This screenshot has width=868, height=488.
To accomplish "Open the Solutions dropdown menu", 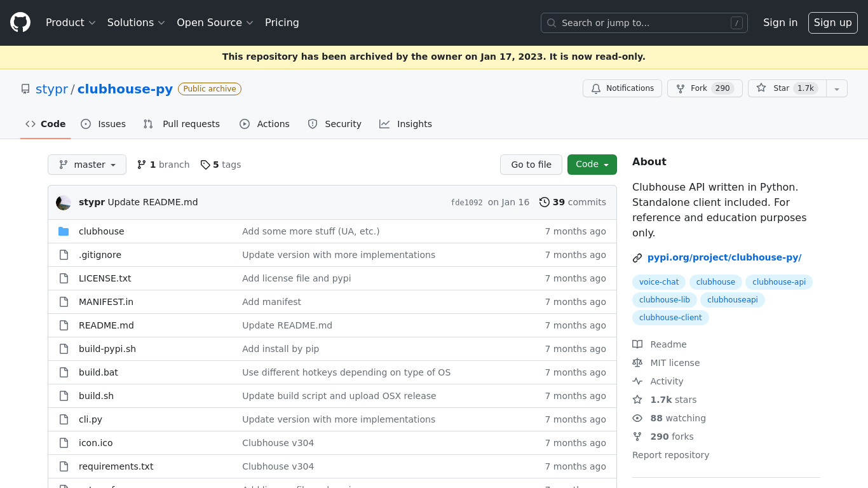I will click(x=136, y=22).
